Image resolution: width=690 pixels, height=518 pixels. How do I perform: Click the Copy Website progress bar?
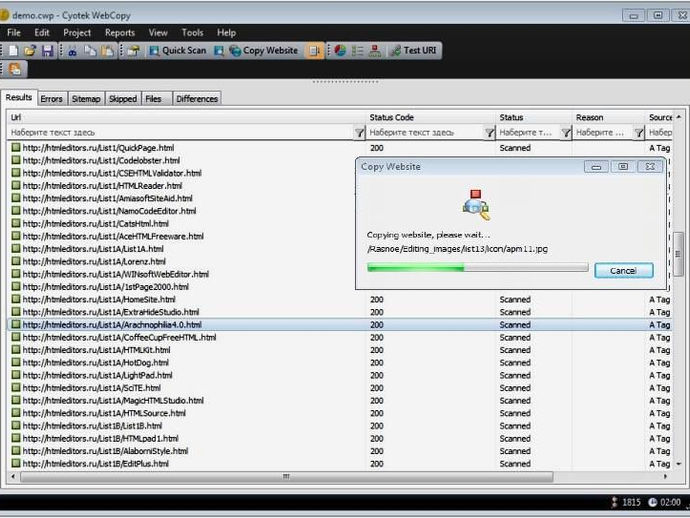[x=477, y=267]
